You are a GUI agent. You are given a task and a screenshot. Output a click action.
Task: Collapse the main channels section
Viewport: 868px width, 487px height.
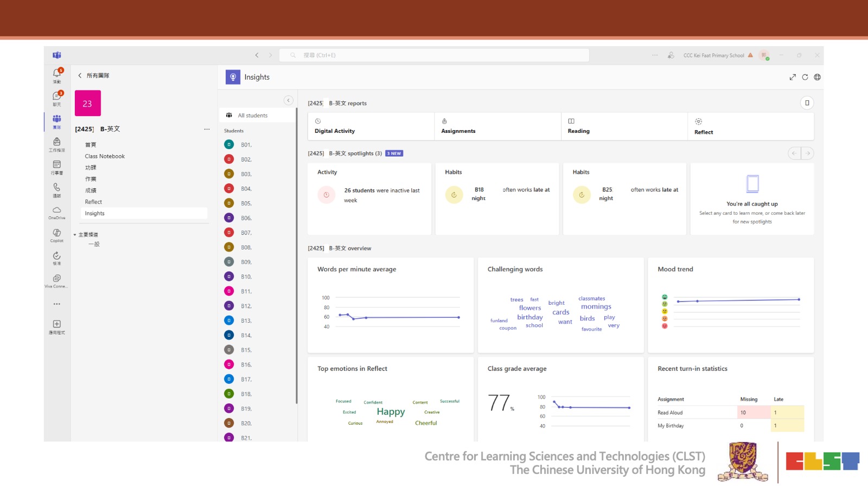pyautogui.click(x=75, y=235)
